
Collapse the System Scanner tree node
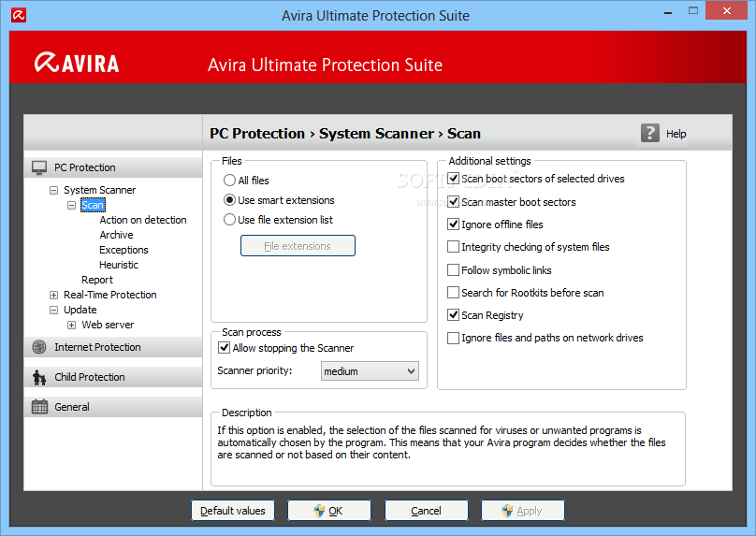click(x=53, y=191)
